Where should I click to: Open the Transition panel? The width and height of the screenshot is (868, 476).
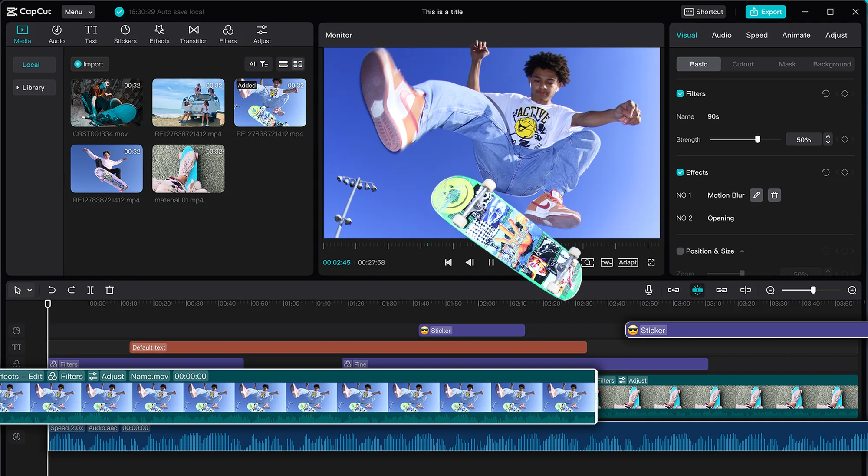(194, 34)
